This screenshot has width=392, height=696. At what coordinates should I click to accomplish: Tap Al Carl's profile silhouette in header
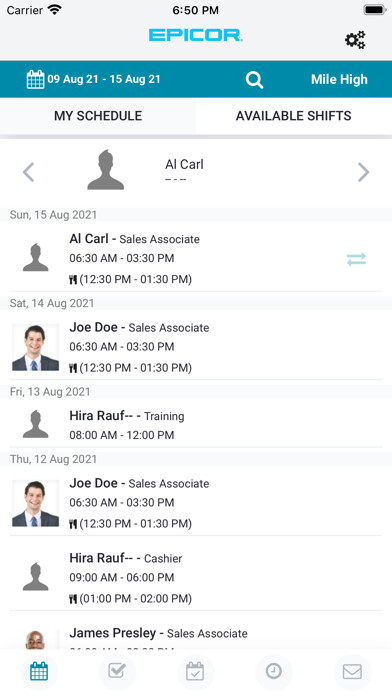(106, 170)
